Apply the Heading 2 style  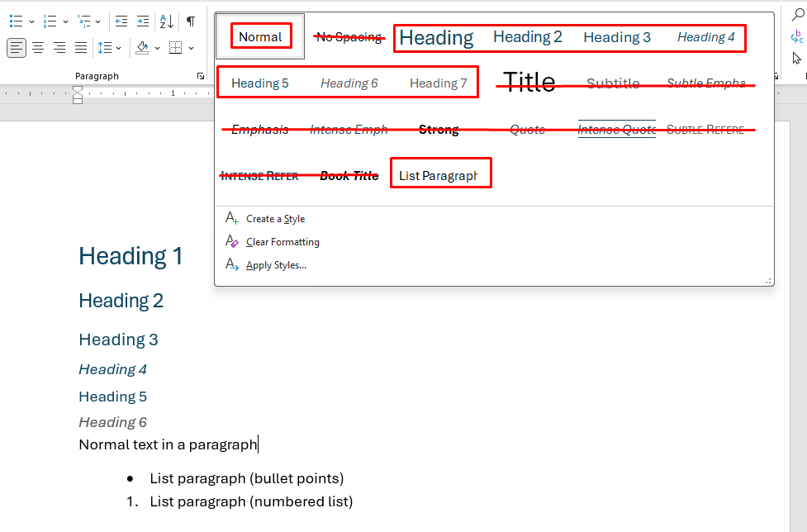(x=527, y=37)
